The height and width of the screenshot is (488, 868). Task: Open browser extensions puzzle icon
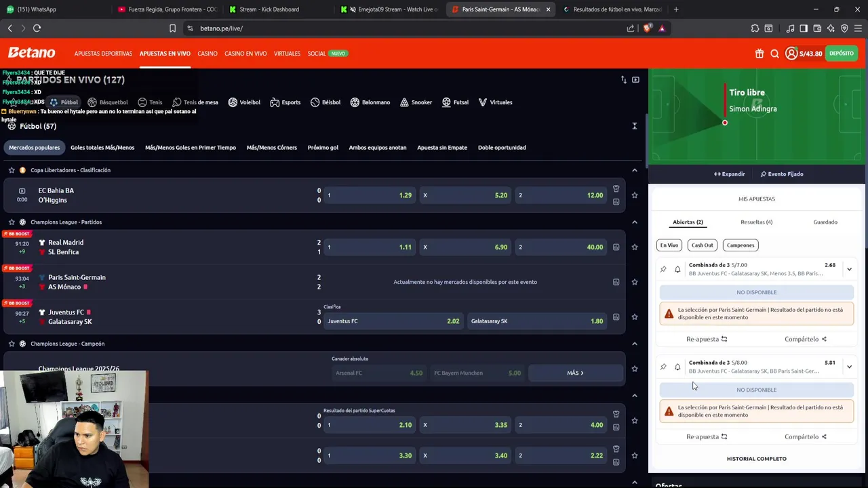[x=755, y=28]
